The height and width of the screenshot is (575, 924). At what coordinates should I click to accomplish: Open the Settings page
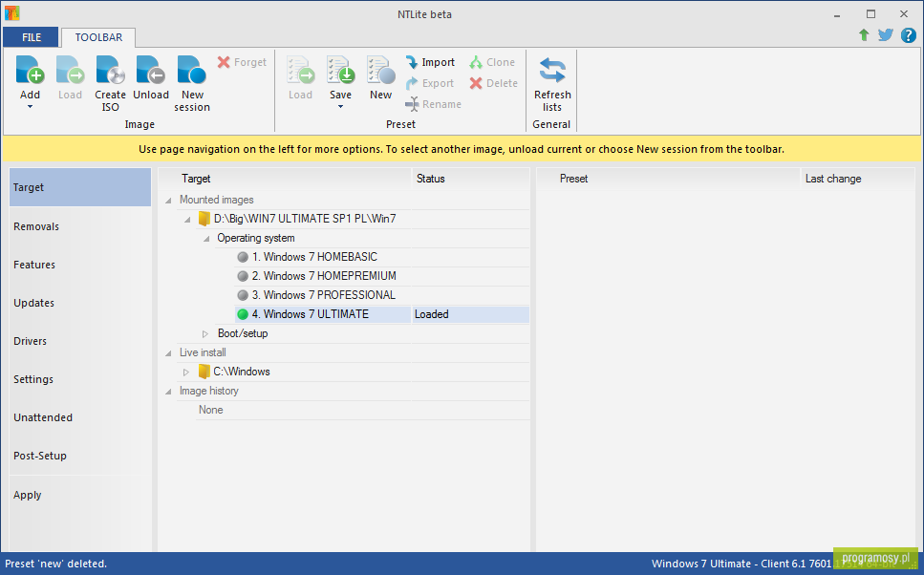[x=80, y=379]
